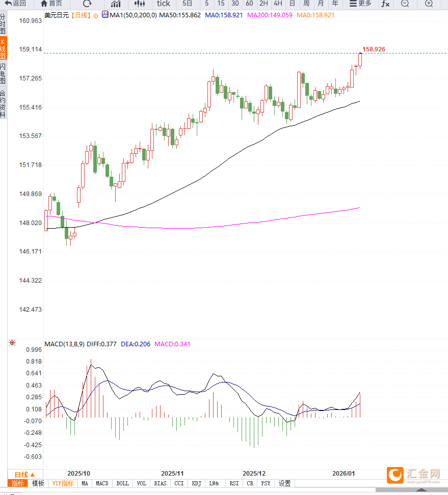Click the orange crosshair icon beside 日线
Screen dimensions: 448x495
[96, 15]
